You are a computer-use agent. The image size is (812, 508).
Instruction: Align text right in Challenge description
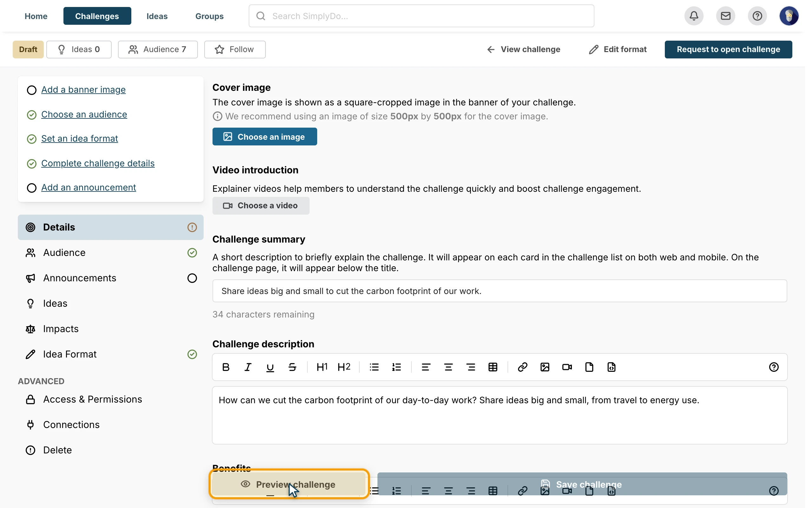coord(471,367)
